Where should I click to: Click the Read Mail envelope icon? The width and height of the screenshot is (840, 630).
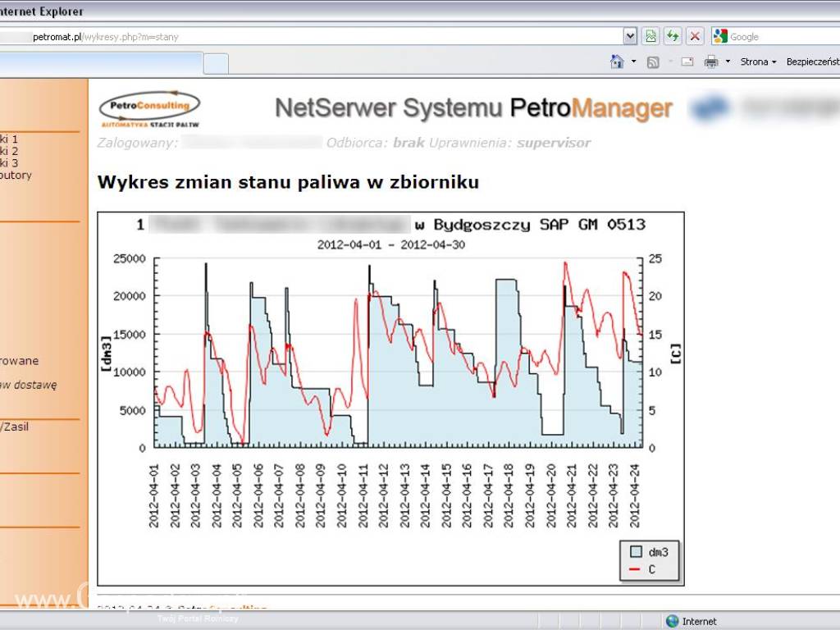point(687,62)
